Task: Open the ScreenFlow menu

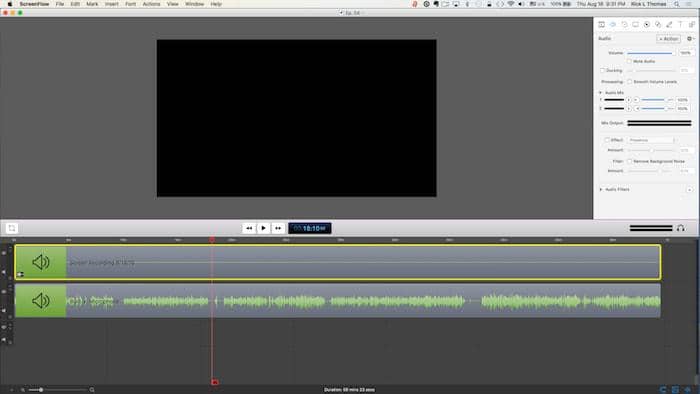Action: click(34, 4)
